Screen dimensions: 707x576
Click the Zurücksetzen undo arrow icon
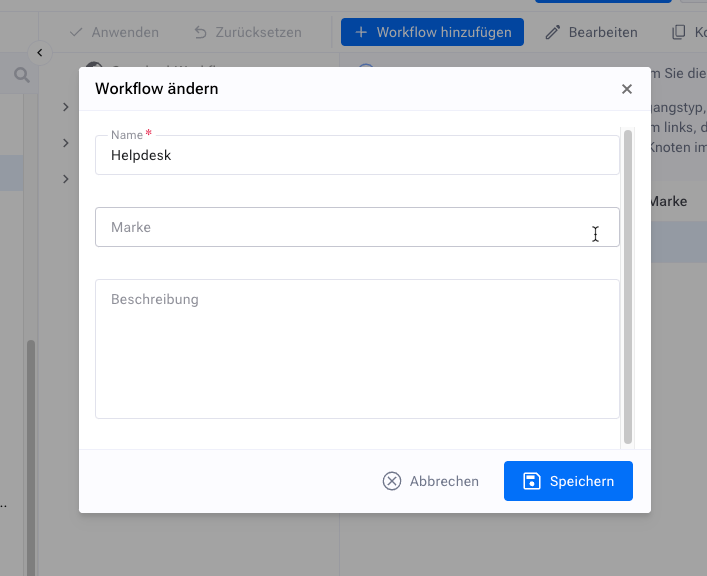pyautogui.click(x=201, y=32)
